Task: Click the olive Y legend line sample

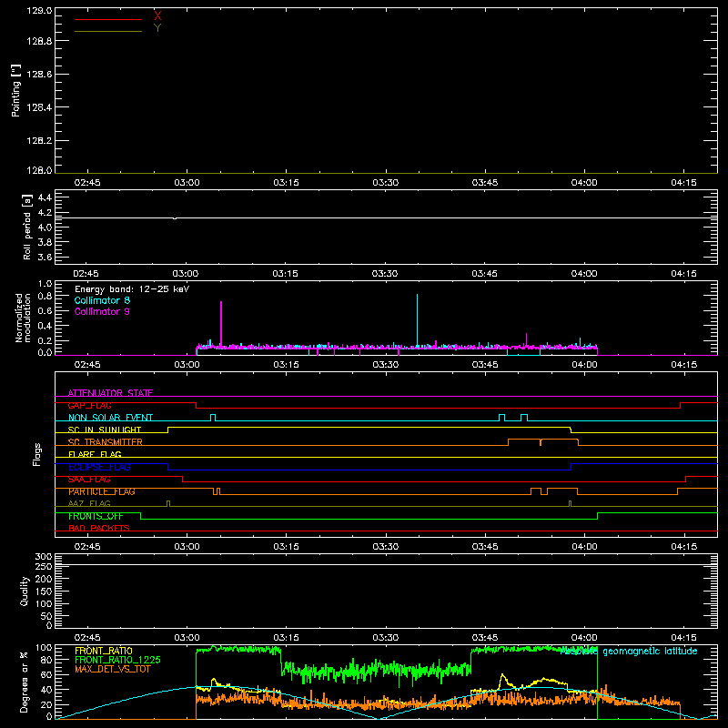Action: coord(108,32)
